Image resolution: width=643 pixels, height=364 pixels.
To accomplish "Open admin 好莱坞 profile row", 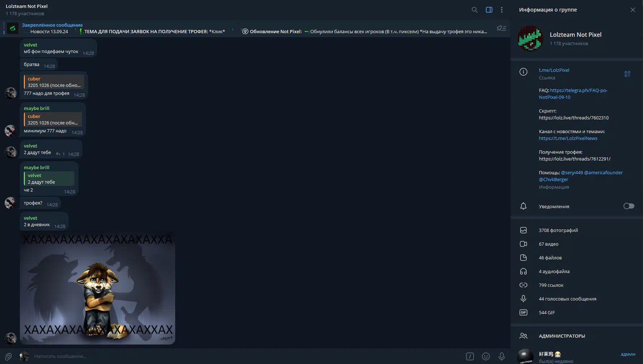I will 577,357.
